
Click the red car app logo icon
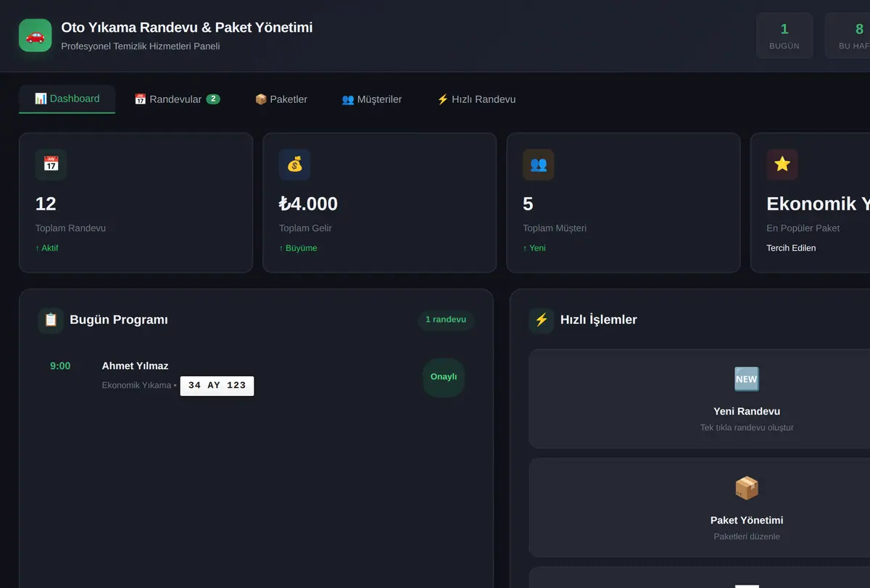coord(36,36)
